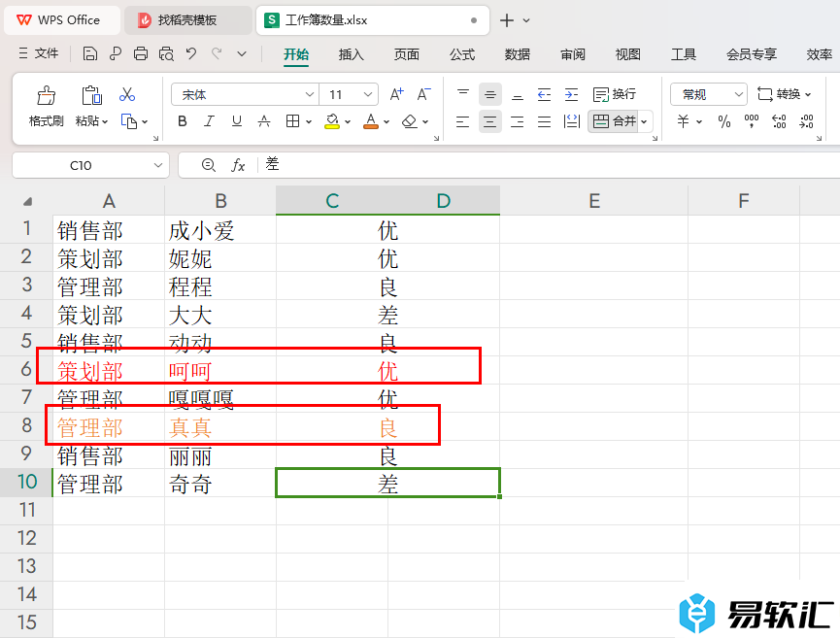Click the Wrap Text (换行) button
This screenshot has width=840, height=638.
[615, 94]
